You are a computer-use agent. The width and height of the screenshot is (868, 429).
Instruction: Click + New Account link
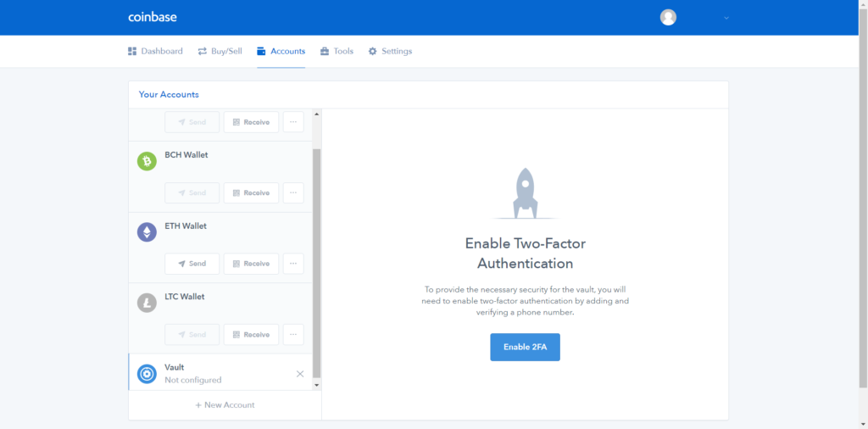coord(225,405)
